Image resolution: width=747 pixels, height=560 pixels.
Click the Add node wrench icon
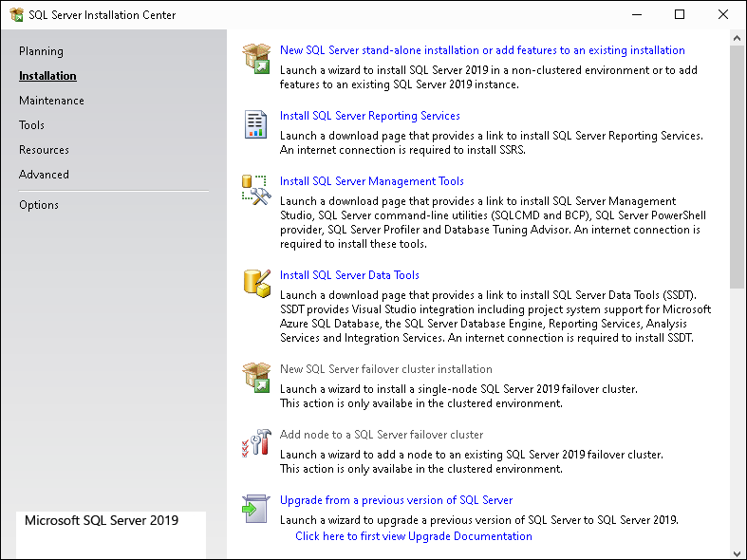[x=256, y=443]
